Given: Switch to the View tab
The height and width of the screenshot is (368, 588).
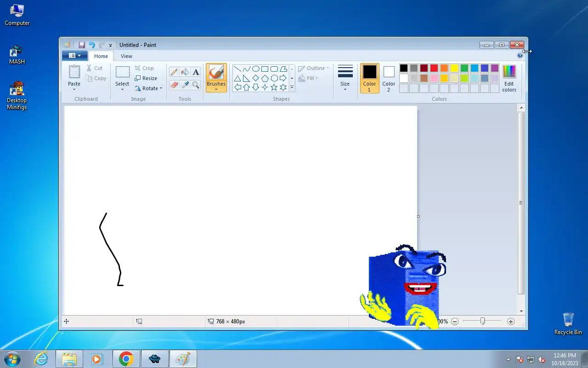Looking at the screenshot, I should click(x=126, y=56).
